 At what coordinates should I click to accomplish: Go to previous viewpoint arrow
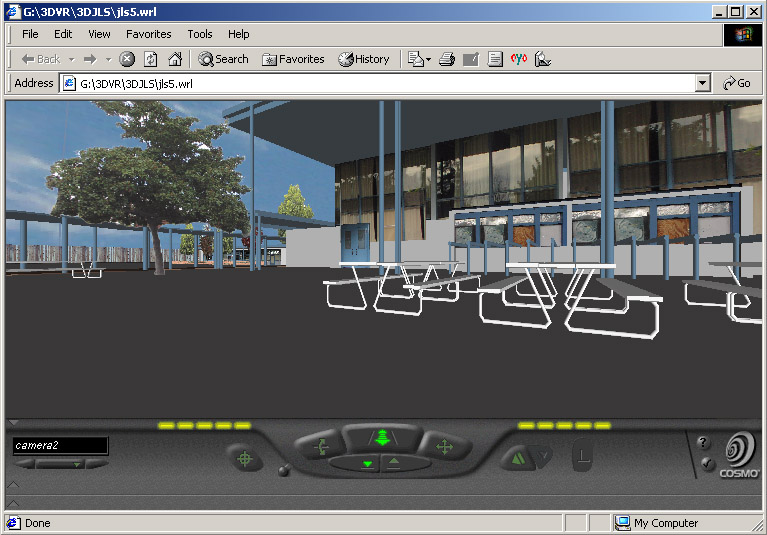pos(23,464)
